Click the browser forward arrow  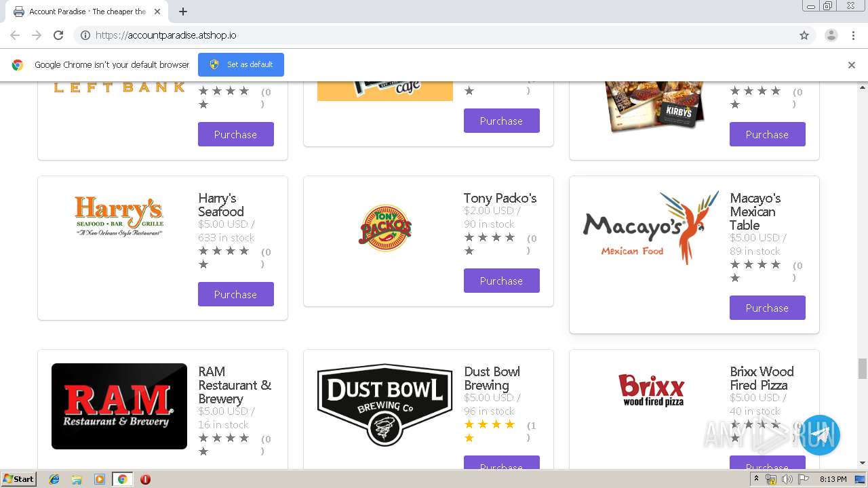pos(37,35)
